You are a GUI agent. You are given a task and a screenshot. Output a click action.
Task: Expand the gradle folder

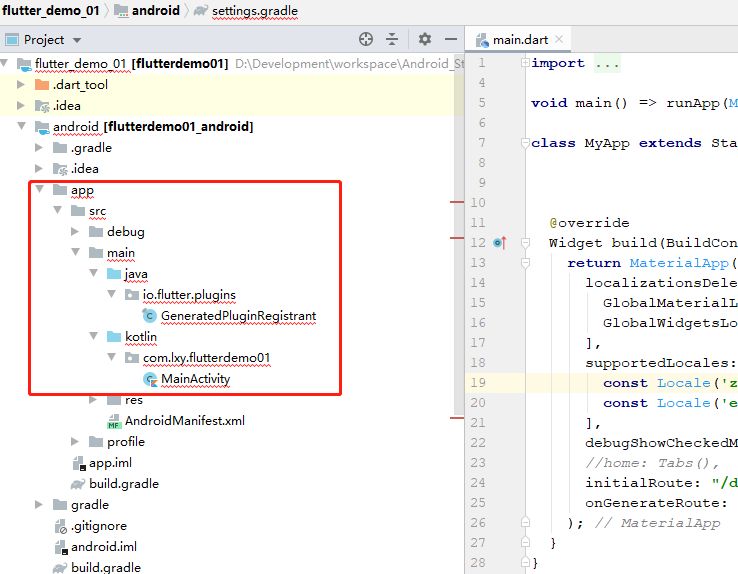point(39,504)
